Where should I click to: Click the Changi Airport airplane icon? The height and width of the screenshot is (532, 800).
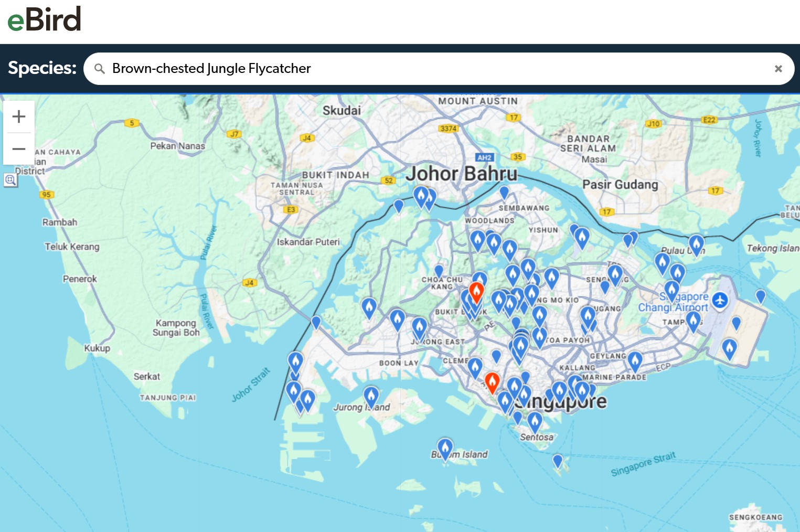click(x=720, y=301)
